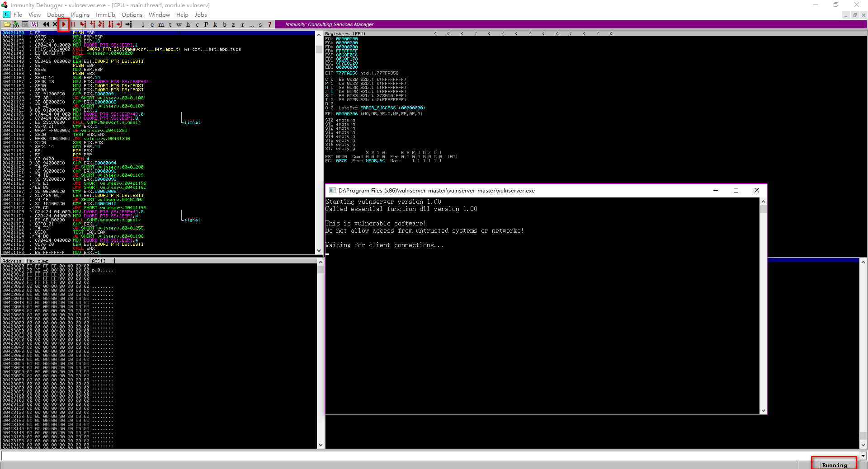Open the View menu
Image resolution: width=868 pixels, height=469 pixels.
point(34,15)
